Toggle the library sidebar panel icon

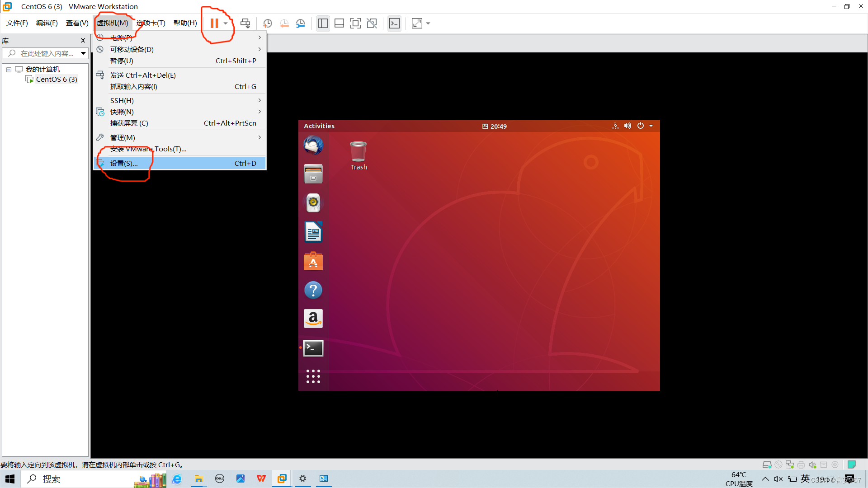coord(323,23)
